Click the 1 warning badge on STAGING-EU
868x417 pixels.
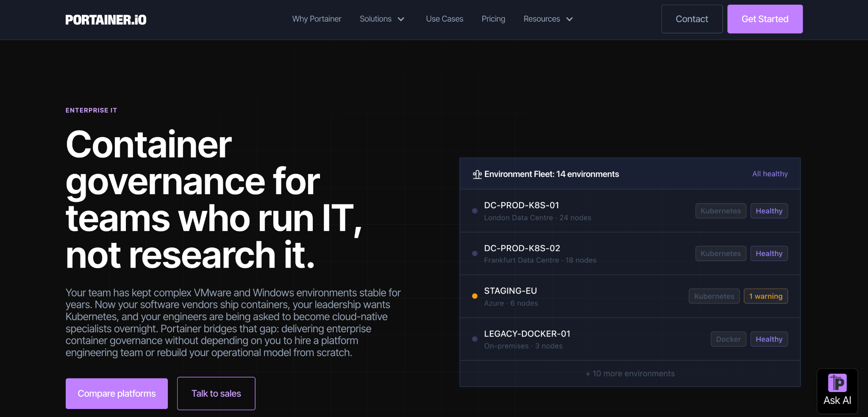point(766,296)
